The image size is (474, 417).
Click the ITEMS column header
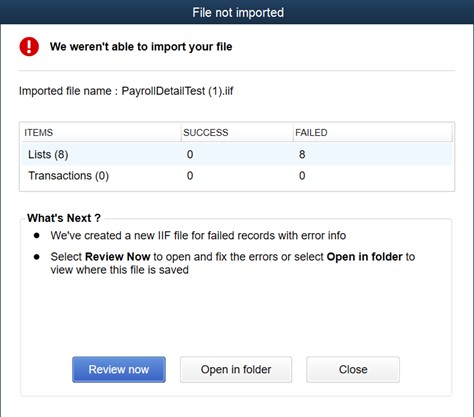point(101,133)
